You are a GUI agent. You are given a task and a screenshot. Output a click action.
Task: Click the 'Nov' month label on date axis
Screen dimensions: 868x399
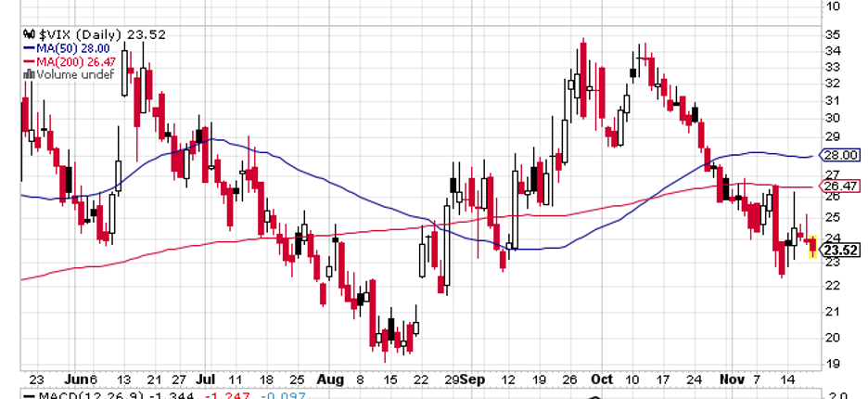732,380
